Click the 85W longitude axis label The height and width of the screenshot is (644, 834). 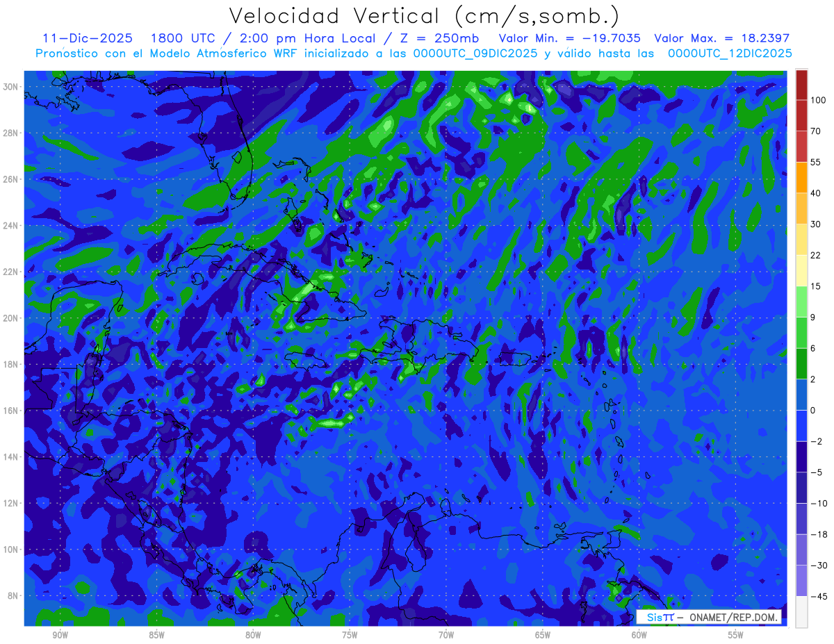[156, 635]
